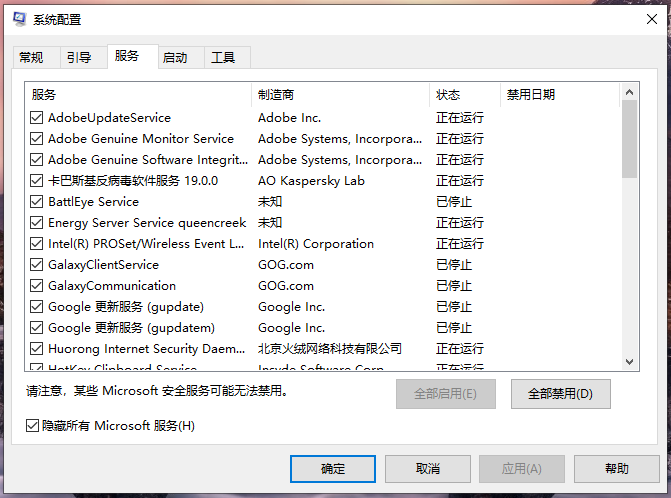
Task: Click the Adobe Inc. manufacturer cell
Action: click(289, 118)
